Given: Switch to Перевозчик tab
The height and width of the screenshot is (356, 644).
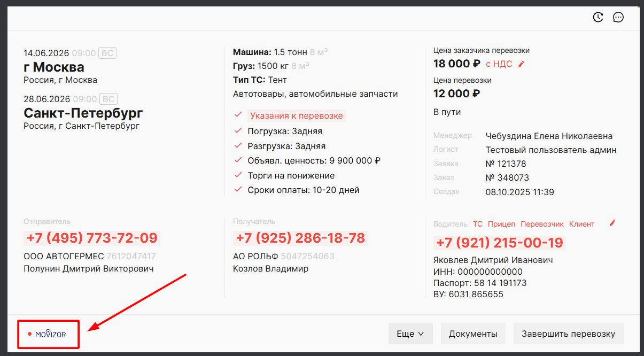Looking at the screenshot, I should click(x=542, y=224).
